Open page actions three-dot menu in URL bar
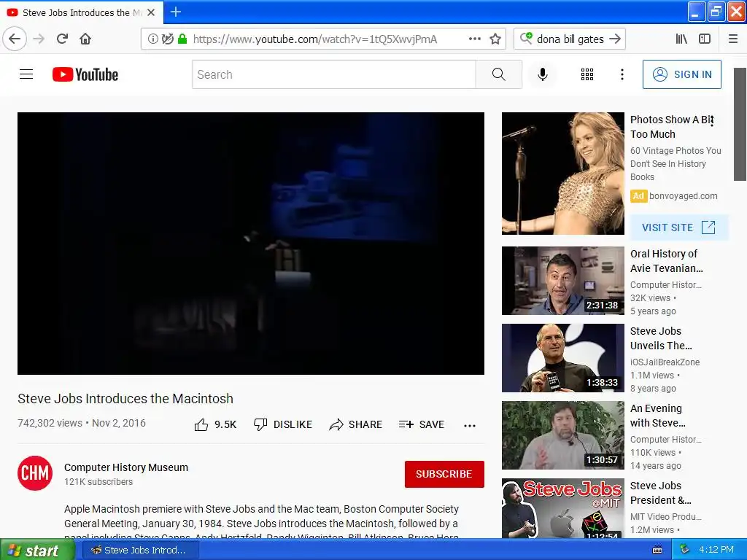 (x=474, y=39)
